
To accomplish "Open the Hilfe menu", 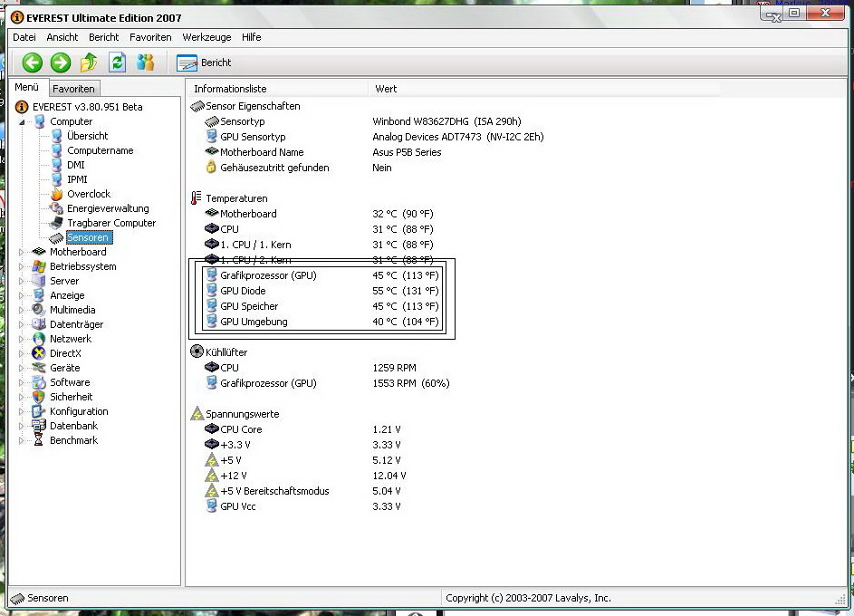I will coord(251,37).
